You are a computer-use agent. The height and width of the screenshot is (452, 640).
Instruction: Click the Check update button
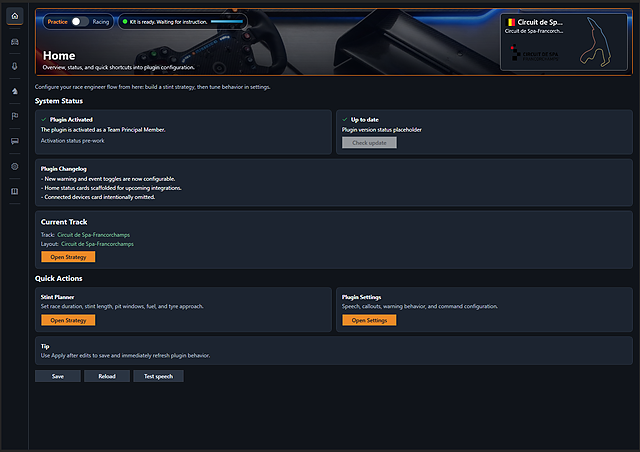click(369, 143)
